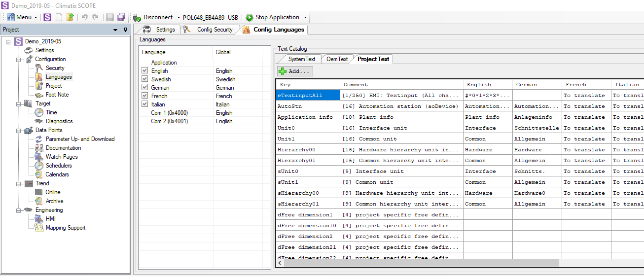Click the Comment column header
Viewport: 644px width, 276px height.
401,85
